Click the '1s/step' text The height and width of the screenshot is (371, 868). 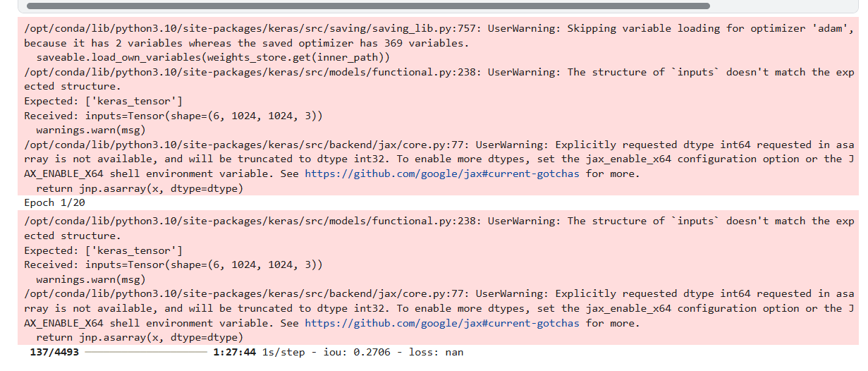tap(283, 352)
